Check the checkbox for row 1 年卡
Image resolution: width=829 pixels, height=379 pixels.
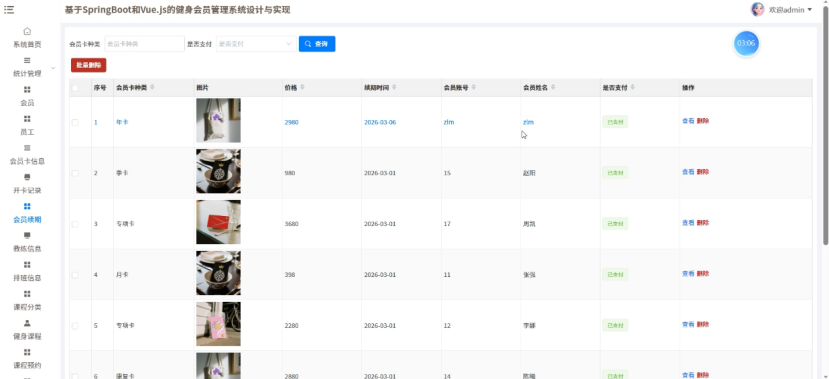[75, 122]
